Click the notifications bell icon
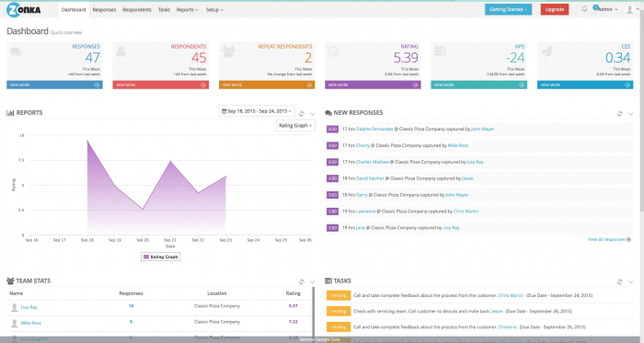The image size is (644, 343). [584, 9]
